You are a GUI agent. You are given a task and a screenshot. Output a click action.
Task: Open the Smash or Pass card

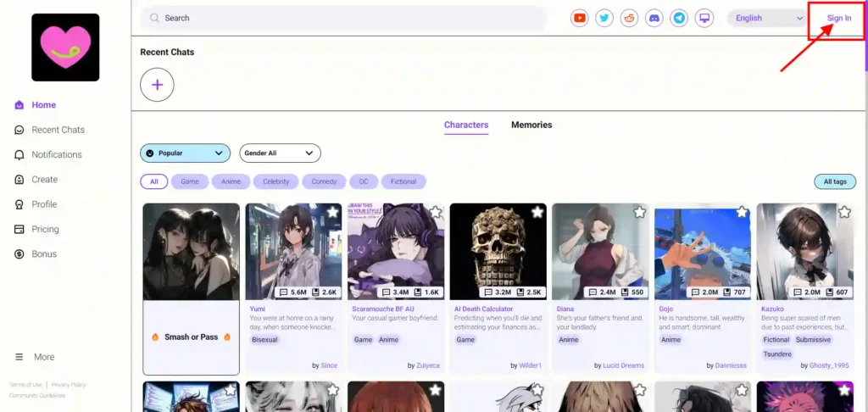(x=191, y=289)
